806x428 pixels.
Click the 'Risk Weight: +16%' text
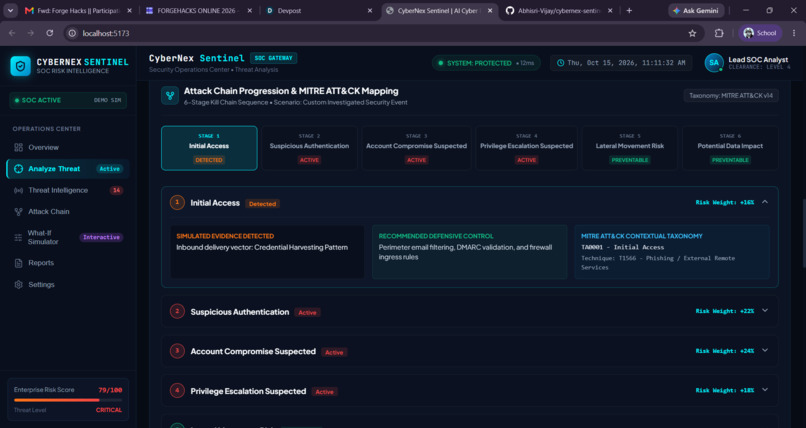pyautogui.click(x=725, y=202)
